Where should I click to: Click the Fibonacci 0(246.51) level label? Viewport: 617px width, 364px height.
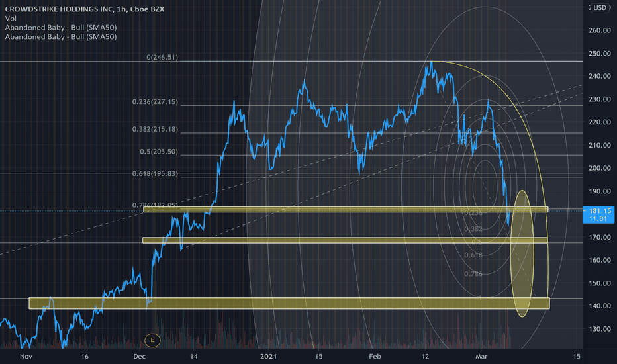[x=162, y=58]
